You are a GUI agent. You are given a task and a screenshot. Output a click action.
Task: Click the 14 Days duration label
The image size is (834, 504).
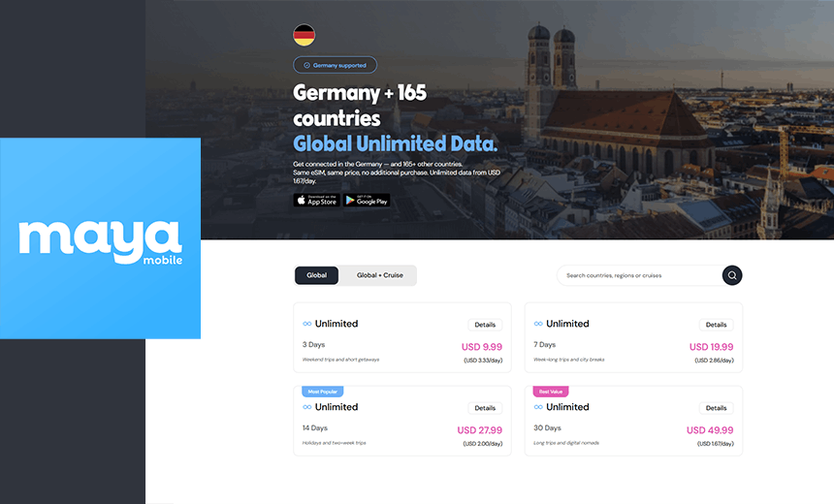coord(315,428)
